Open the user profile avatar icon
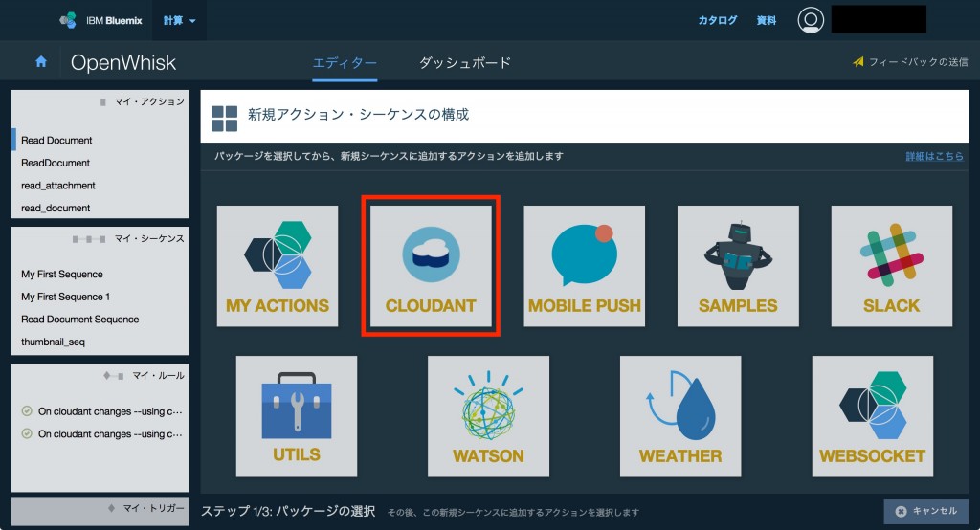This screenshot has width=980, height=530. (811, 20)
